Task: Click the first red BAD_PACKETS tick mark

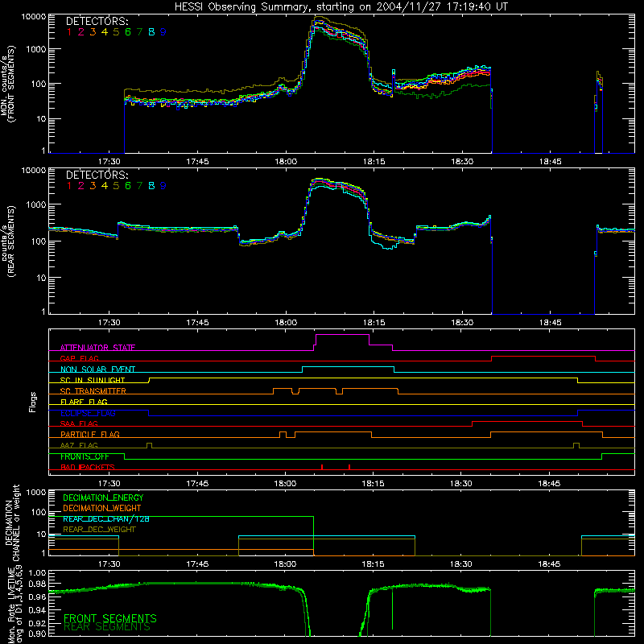Action: point(322,467)
